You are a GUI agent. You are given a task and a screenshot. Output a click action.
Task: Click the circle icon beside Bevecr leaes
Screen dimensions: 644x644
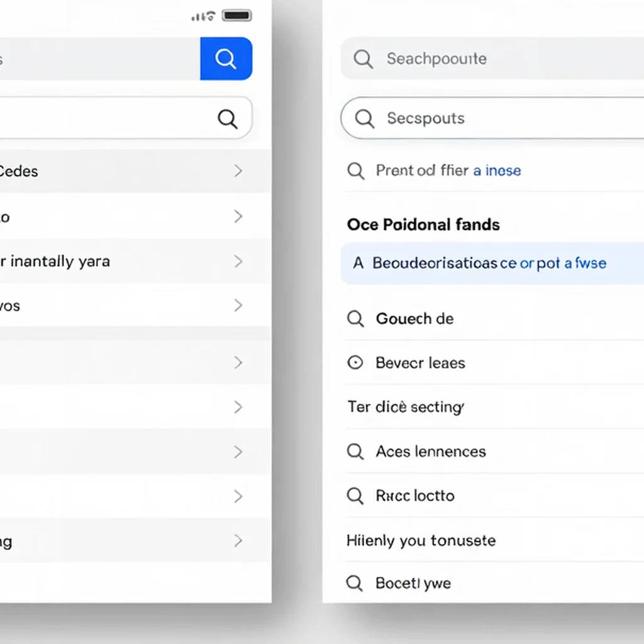pos(355,363)
